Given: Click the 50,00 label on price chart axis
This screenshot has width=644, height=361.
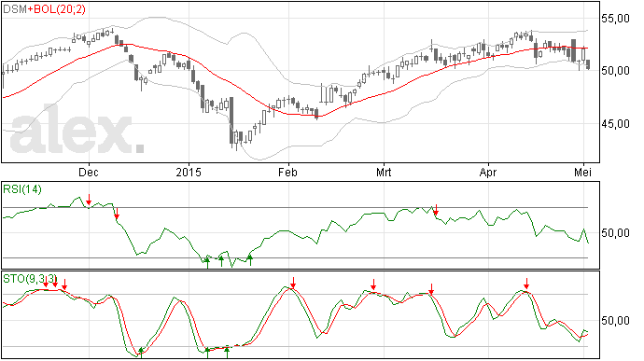Looking at the screenshot, I should [615, 71].
